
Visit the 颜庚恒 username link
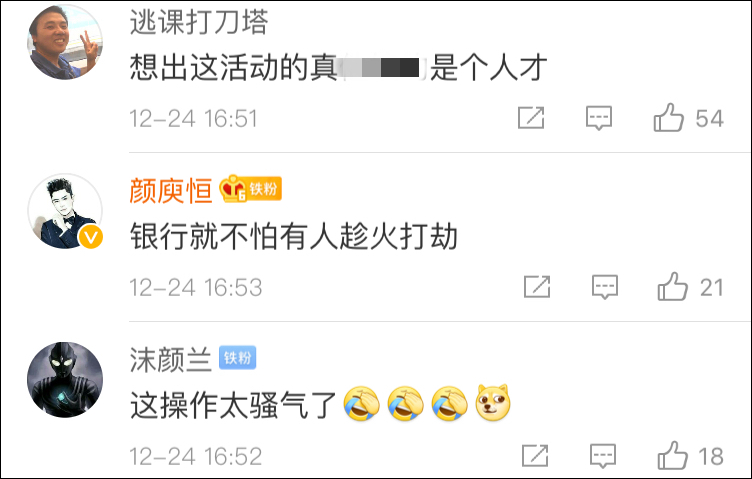coord(171,190)
